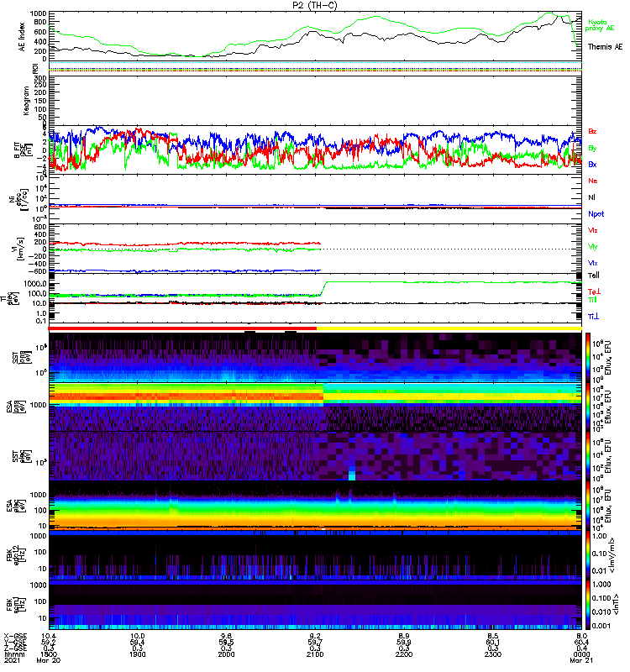Screen dimensions: 630x672
Task: Click the Mar 21 date label
Action: point(581,660)
